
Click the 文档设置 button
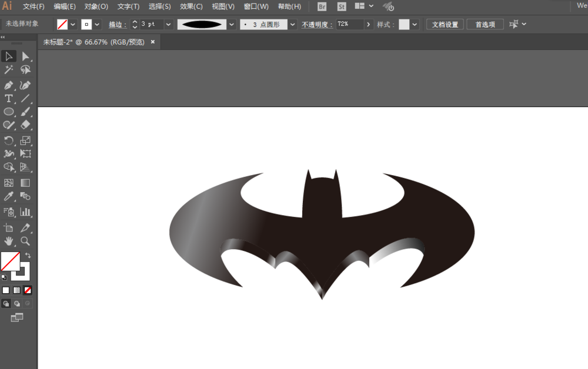(x=445, y=24)
